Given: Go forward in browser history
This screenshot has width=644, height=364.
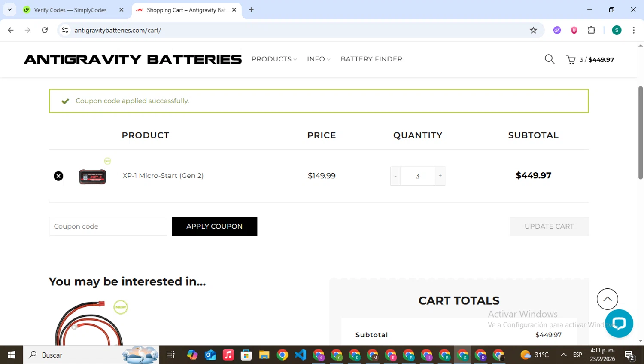Looking at the screenshot, I should click(27, 30).
